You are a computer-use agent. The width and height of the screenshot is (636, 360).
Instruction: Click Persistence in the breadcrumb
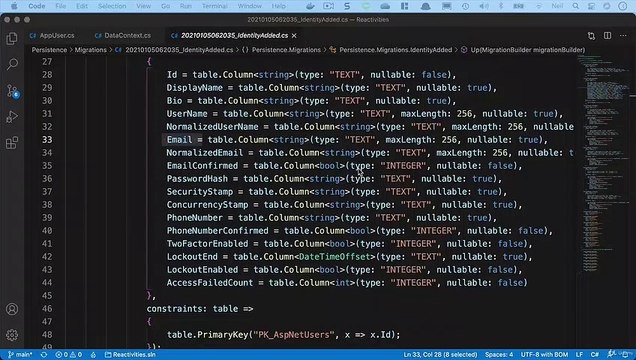[x=49, y=50]
